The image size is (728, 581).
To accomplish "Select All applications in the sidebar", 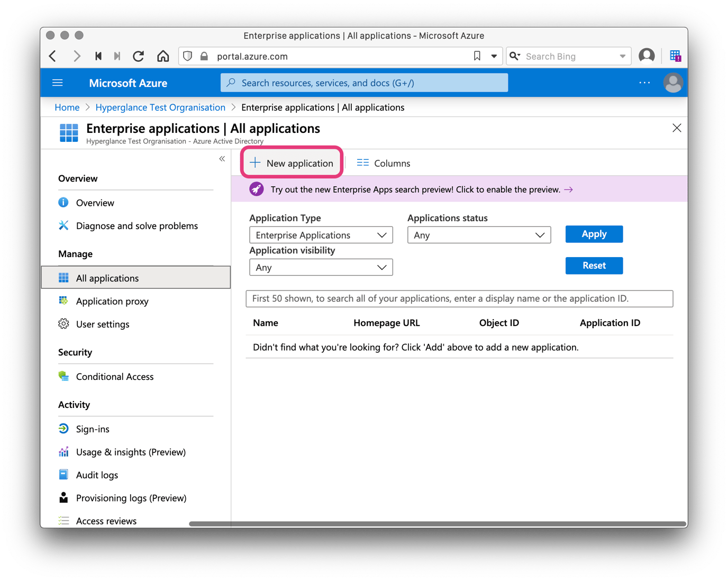I will pos(107,278).
